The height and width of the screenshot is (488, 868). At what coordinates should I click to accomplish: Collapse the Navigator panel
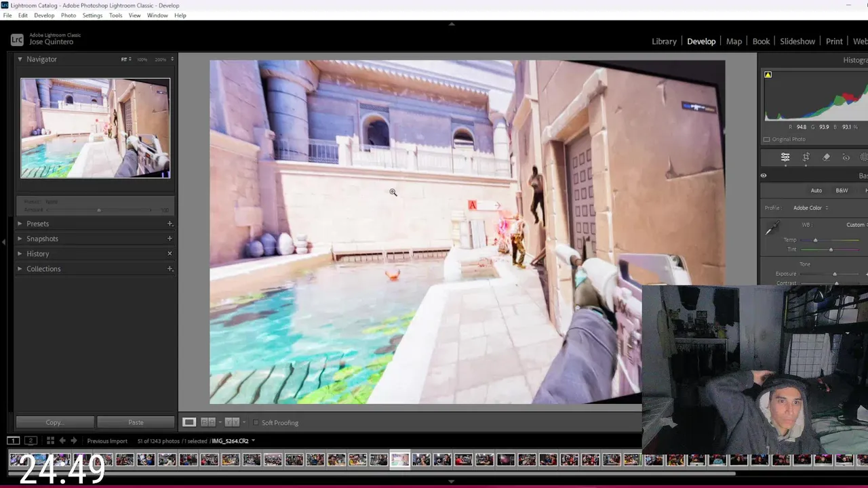20,59
